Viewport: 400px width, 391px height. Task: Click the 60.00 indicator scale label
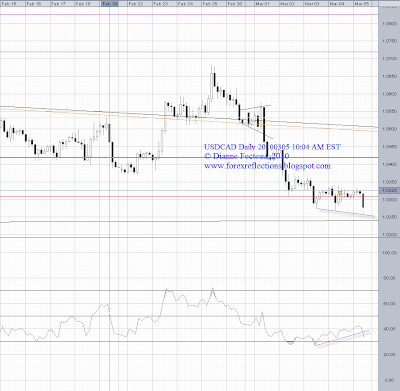[x=390, y=304]
